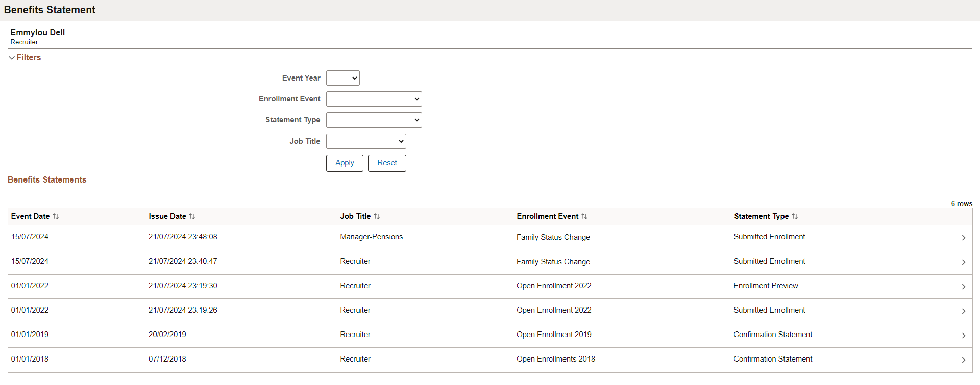Select the Enrollment Preview statement cell
Viewport: 980px width, 385px height.
click(x=766, y=286)
